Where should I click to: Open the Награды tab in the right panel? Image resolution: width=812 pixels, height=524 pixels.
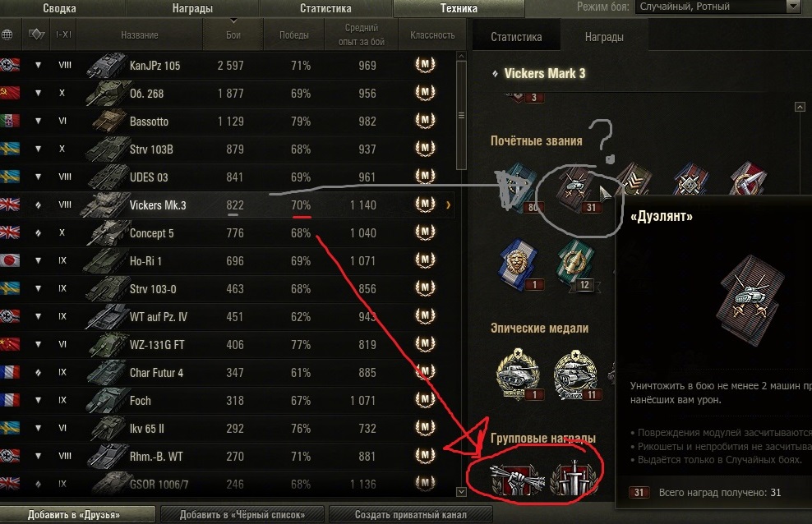(604, 37)
